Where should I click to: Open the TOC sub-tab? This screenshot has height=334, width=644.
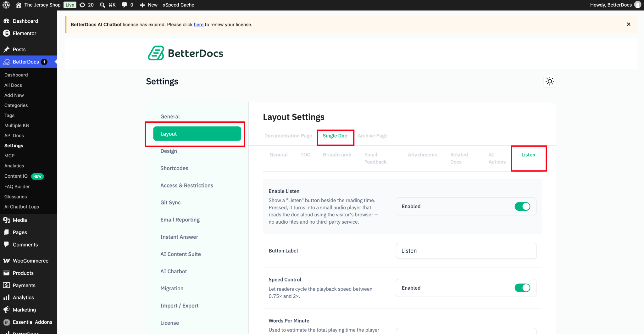click(305, 155)
